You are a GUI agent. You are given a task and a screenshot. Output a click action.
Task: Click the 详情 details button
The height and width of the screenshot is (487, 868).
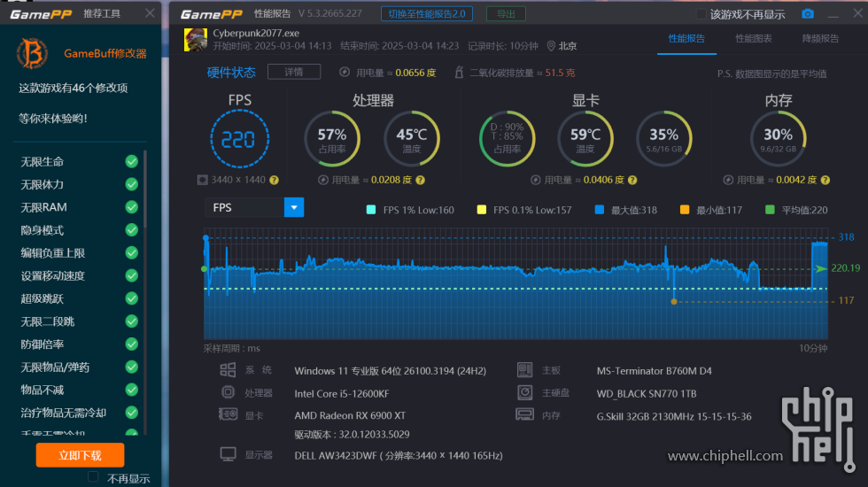coord(294,72)
